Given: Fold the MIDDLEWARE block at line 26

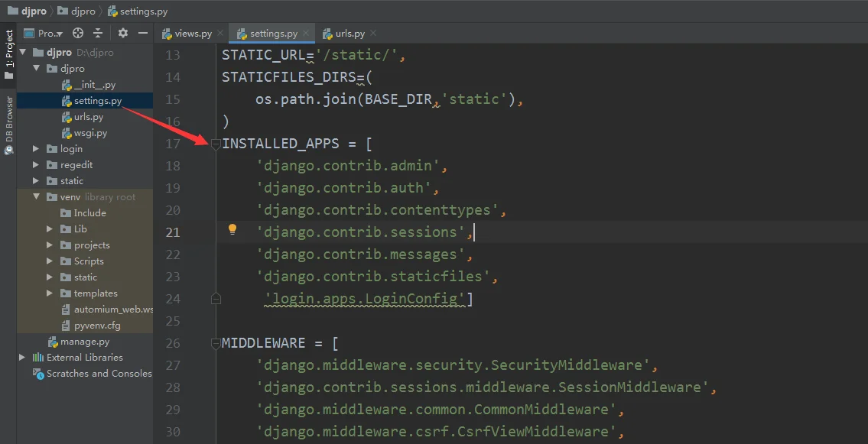Looking at the screenshot, I should (x=216, y=343).
